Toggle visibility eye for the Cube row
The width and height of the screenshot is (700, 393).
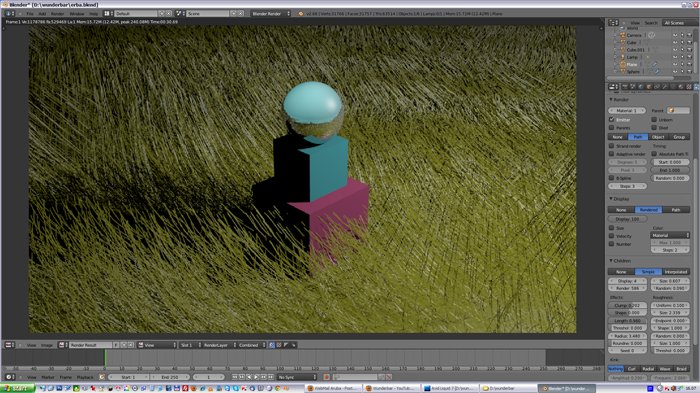pyautogui.click(x=675, y=42)
